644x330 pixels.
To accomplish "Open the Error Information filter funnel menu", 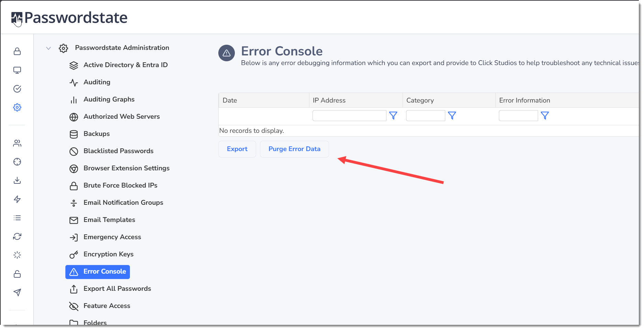I will [x=545, y=116].
